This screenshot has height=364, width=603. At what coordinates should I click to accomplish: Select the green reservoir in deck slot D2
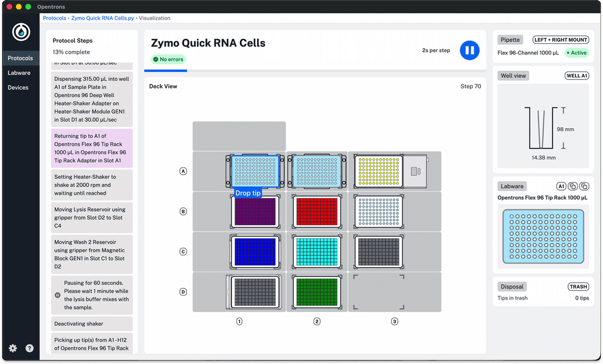(317, 292)
